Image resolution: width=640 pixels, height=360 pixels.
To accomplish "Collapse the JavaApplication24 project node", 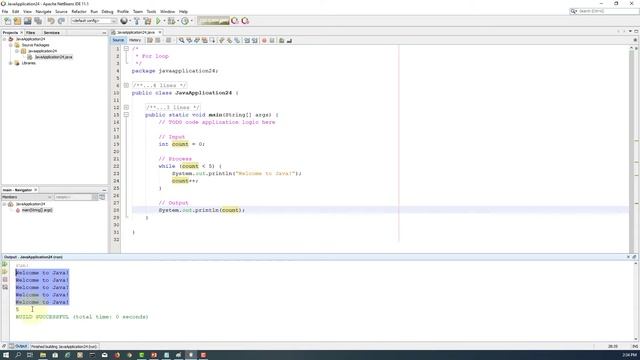I will tap(4, 39).
